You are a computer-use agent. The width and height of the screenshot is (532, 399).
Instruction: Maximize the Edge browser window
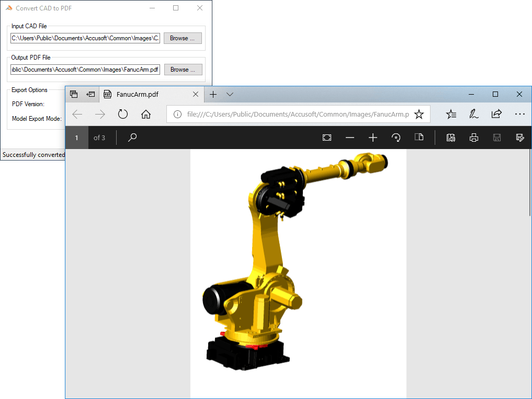(x=495, y=94)
